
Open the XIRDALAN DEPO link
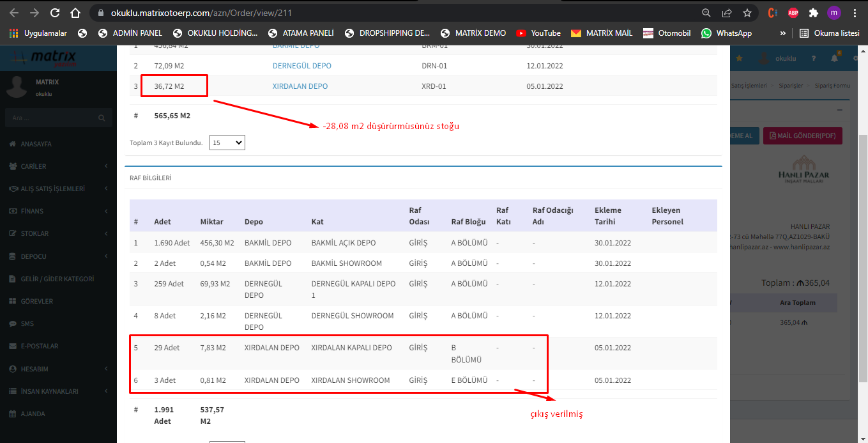(300, 86)
